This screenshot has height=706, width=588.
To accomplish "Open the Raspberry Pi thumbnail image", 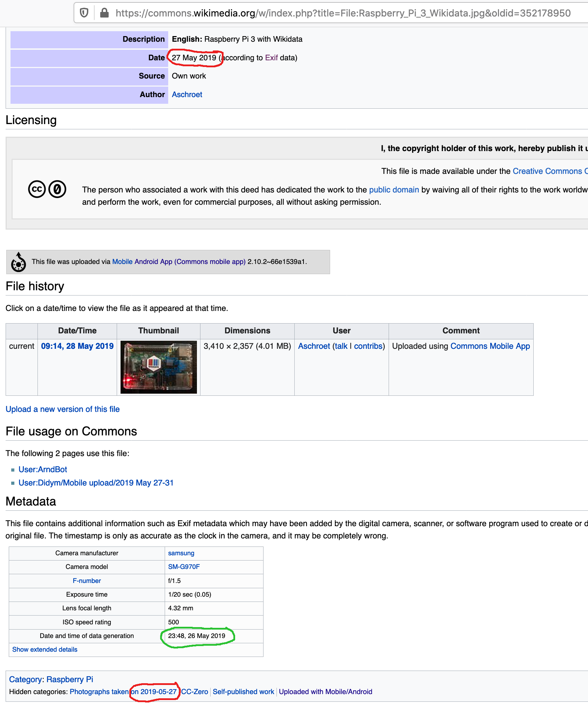I will (x=159, y=367).
